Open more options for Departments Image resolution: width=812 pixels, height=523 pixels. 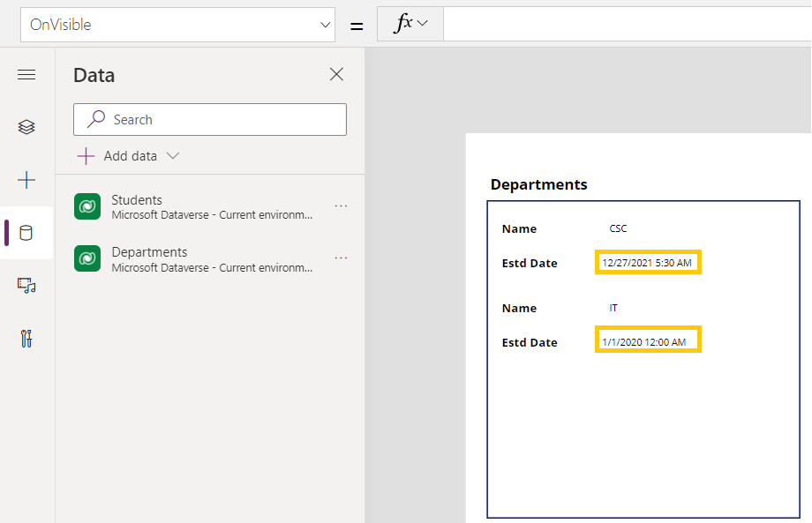tap(341, 258)
